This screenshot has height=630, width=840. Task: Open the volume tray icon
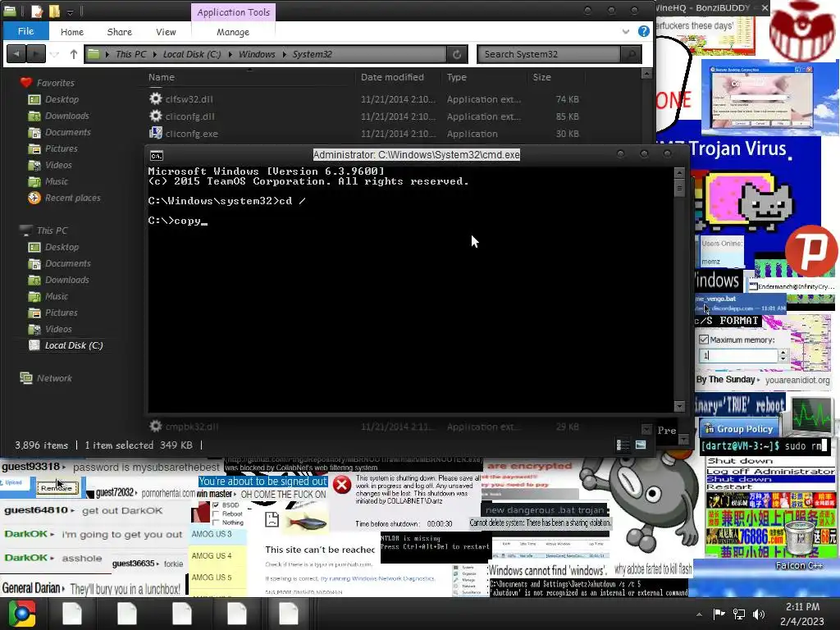pyautogui.click(x=759, y=614)
